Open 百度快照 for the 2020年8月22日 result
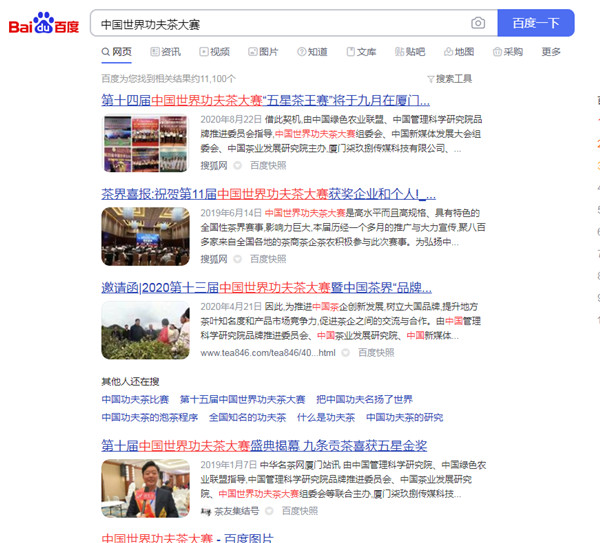 (x=268, y=165)
